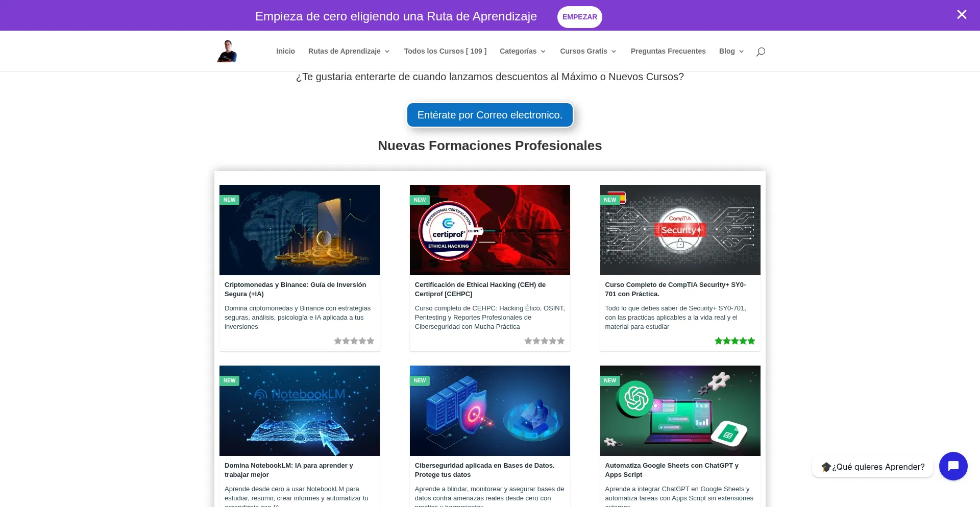Expand the Rutas de Aprendizaje dropdown

(x=349, y=51)
